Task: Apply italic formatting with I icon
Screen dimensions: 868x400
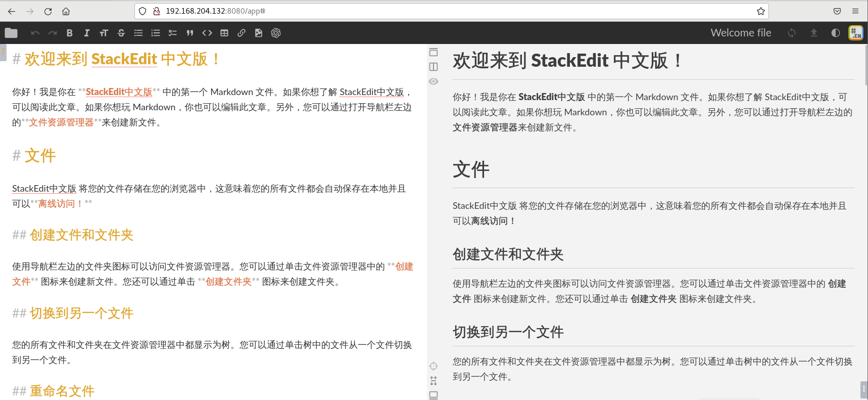Action: coord(87,33)
